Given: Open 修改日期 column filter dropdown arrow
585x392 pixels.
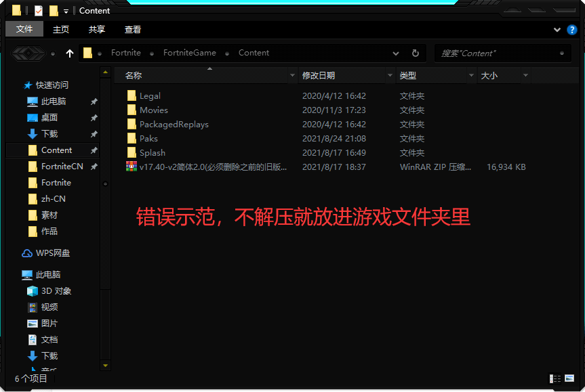Looking at the screenshot, I should point(390,76).
